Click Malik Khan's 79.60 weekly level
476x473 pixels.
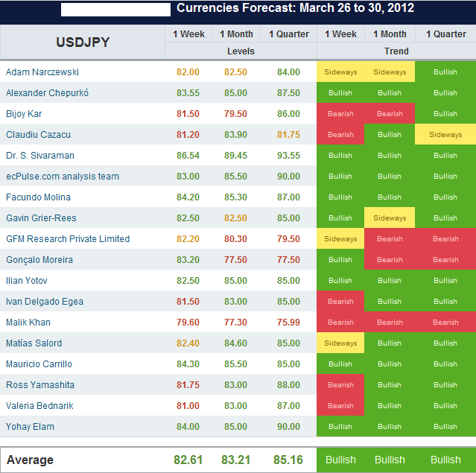click(x=188, y=323)
